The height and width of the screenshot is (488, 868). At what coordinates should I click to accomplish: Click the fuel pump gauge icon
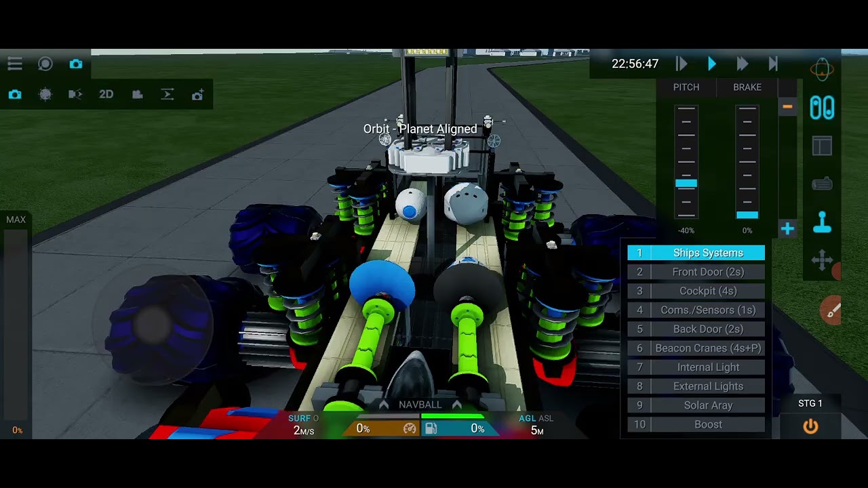click(431, 428)
